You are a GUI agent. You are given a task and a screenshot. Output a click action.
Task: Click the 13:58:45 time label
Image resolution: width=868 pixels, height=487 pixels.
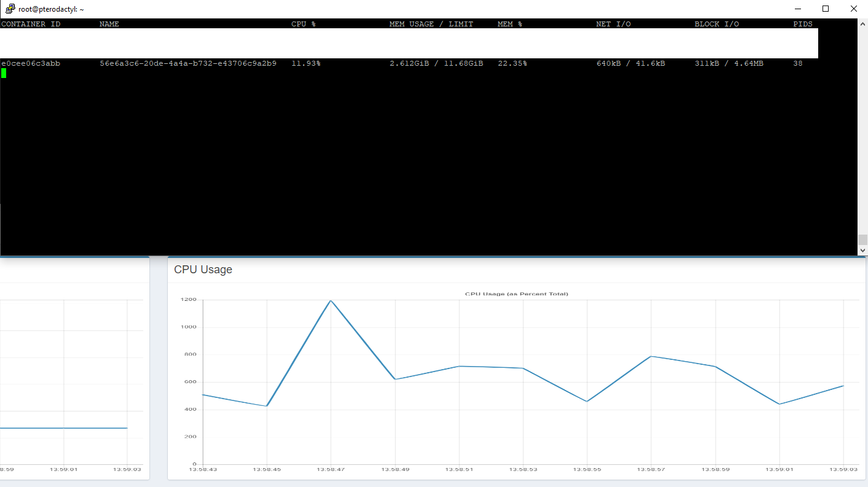coord(267,470)
